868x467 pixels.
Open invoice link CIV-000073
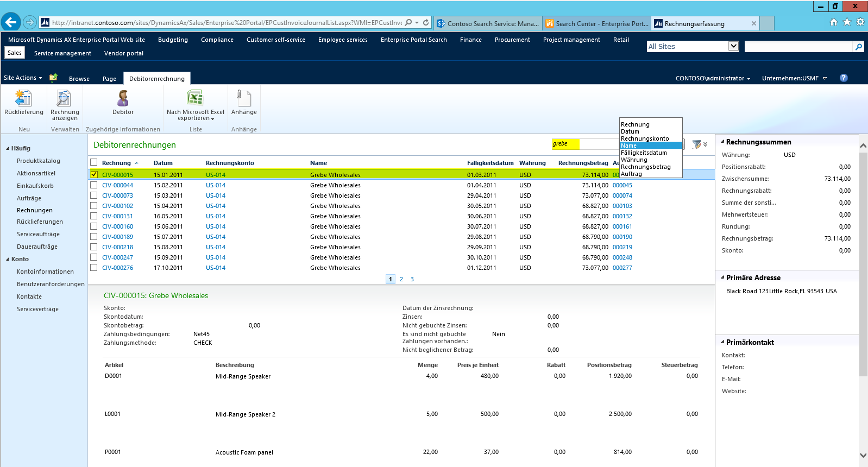tap(117, 195)
